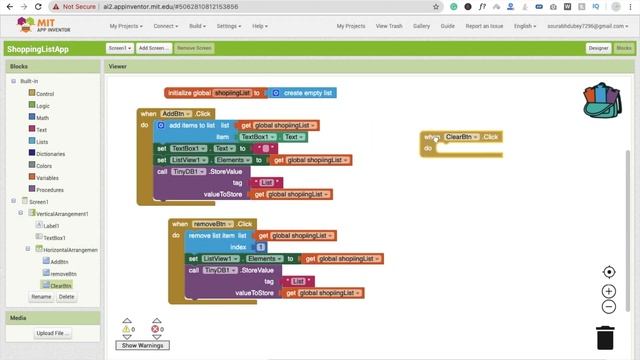Collapse the VerticalArrangement1 node
Viewport: 640px width, 360px height.
click(21, 213)
